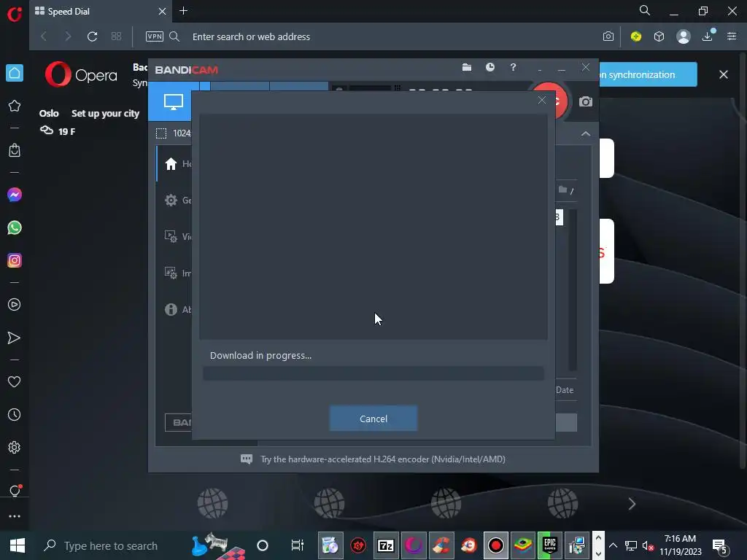Open Windows notification center
Screen dimensions: 747x560
click(719, 546)
